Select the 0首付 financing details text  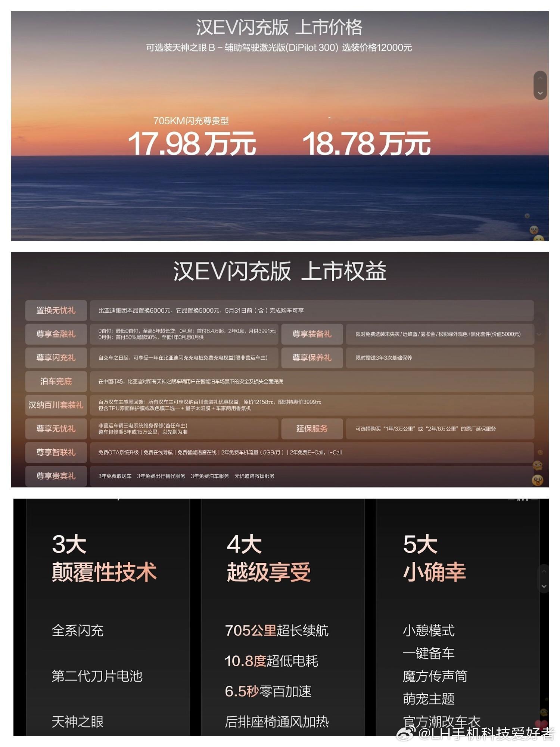point(187,334)
